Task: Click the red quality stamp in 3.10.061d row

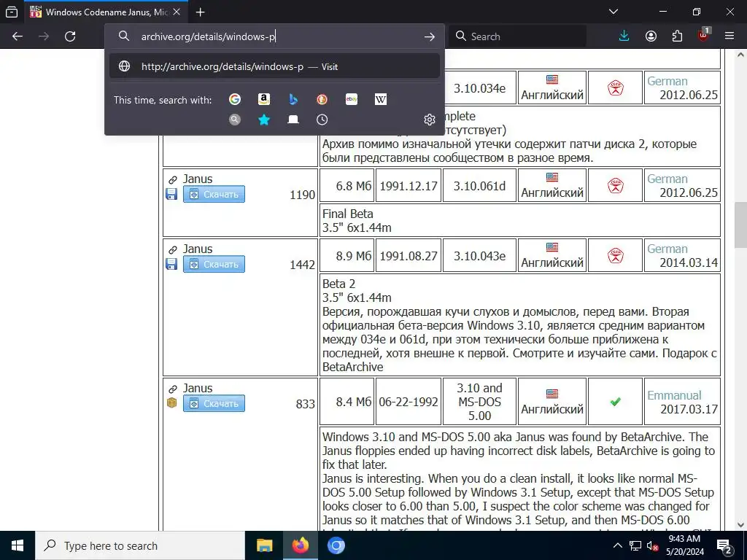Action: [616, 185]
